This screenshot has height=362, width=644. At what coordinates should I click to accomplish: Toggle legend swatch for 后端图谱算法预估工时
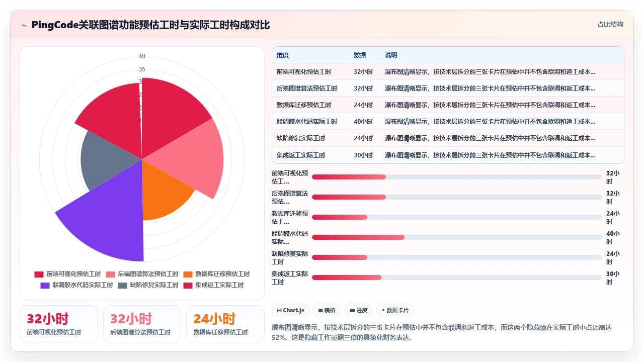click(110, 274)
